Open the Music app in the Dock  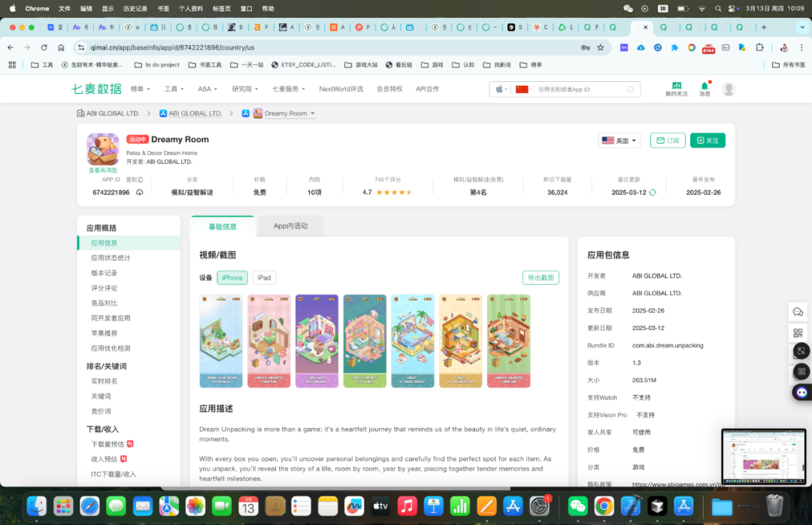pyautogui.click(x=407, y=506)
